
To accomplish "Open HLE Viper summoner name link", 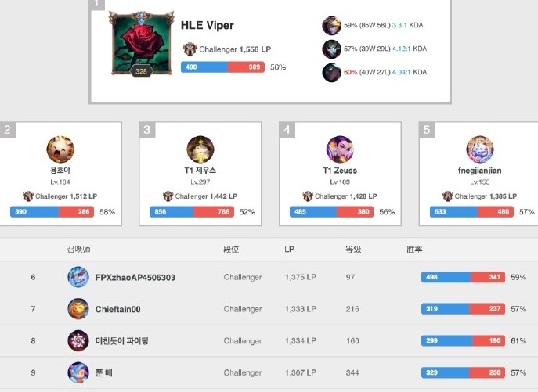I will click(208, 25).
